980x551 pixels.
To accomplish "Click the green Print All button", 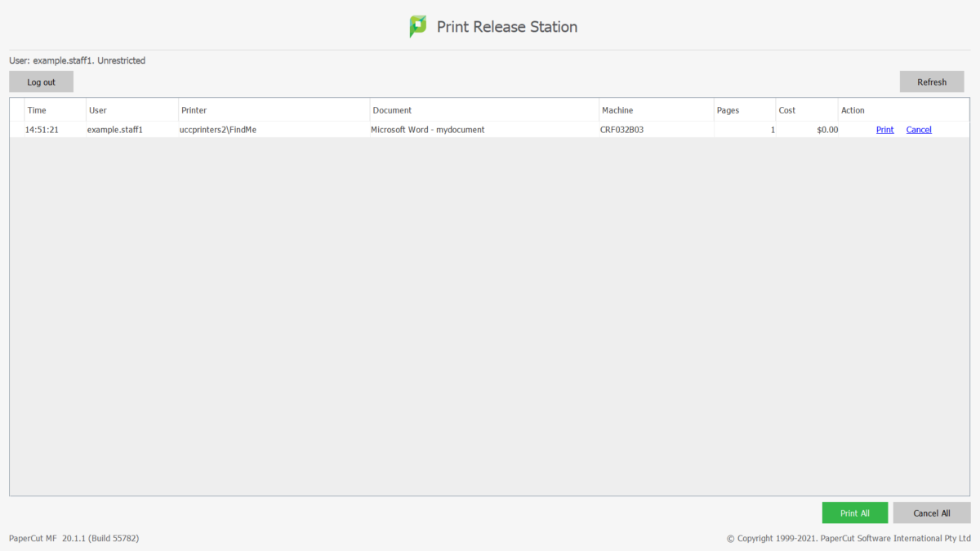I will click(x=854, y=513).
